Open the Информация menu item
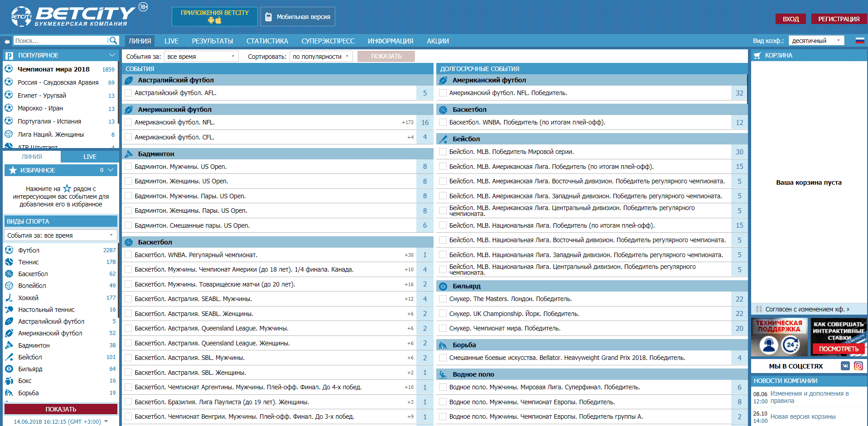 coord(391,41)
